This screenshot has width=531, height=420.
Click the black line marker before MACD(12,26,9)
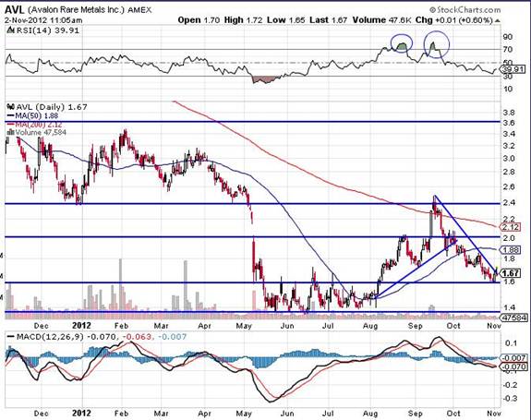[11, 337]
